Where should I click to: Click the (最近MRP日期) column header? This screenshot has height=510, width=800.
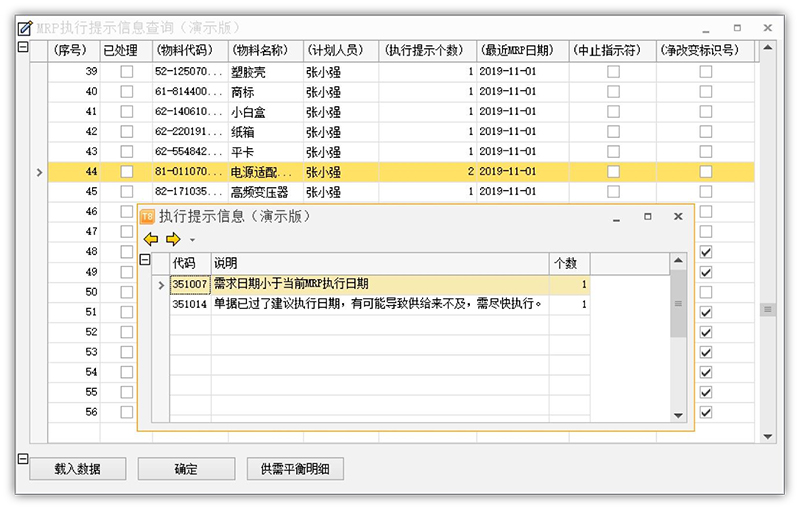(522, 50)
